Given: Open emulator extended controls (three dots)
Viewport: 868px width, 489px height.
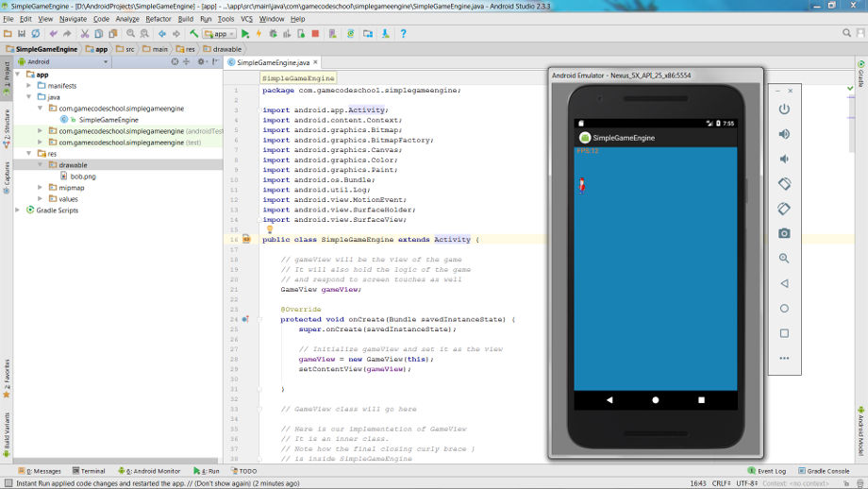Looking at the screenshot, I should [x=784, y=359].
